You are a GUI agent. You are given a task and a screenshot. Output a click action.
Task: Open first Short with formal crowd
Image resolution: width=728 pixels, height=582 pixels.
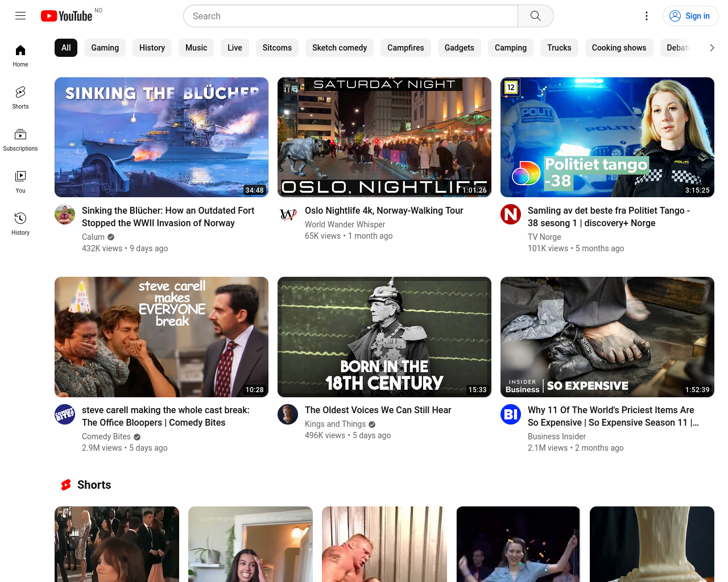pyautogui.click(x=117, y=544)
